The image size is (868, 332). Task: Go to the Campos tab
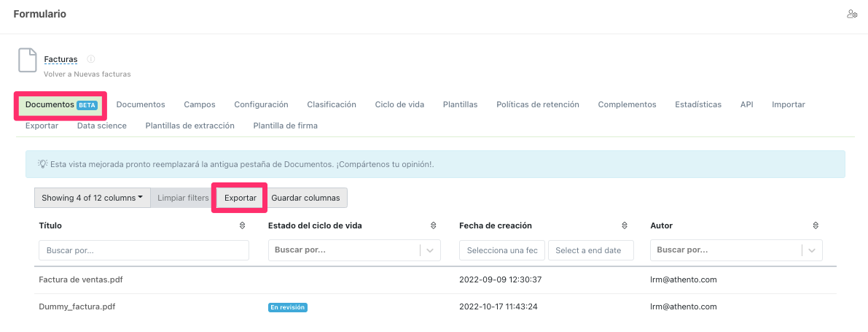tap(200, 104)
